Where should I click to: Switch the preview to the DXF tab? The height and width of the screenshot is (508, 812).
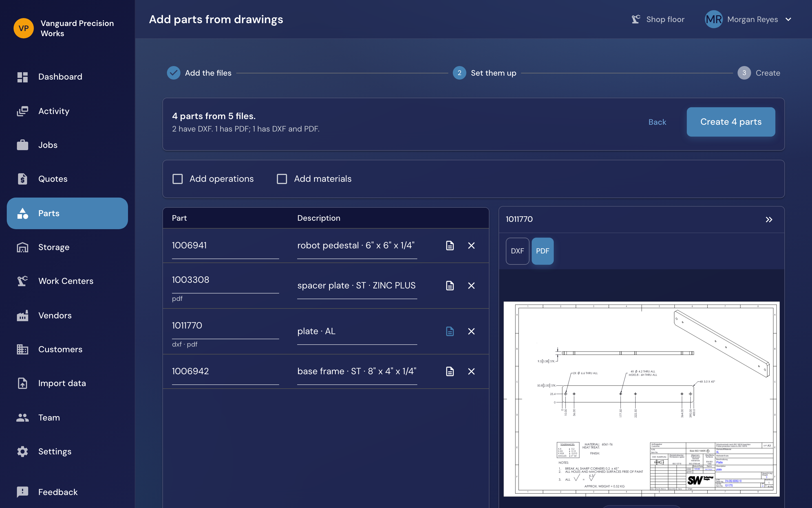click(517, 251)
